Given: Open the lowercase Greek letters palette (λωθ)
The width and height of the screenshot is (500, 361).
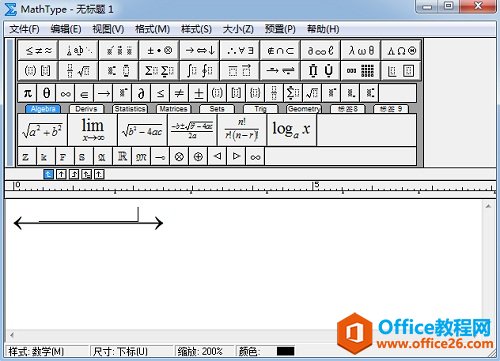Looking at the screenshot, I should pyautogui.click(x=361, y=50).
